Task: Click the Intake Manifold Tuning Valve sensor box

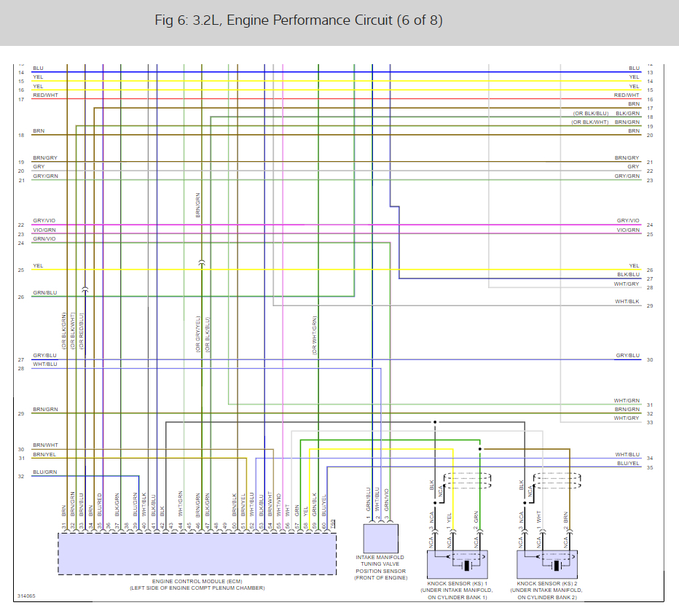Action: pos(380,539)
